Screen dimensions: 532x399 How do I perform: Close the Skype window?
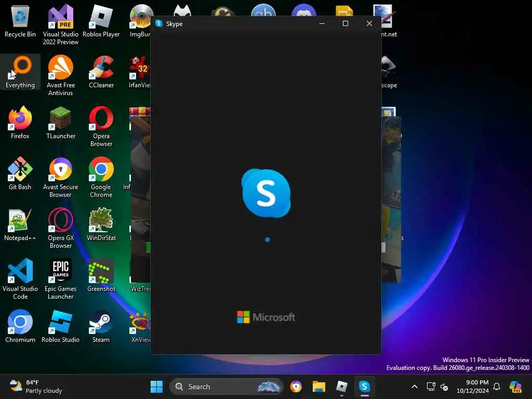(x=369, y=23)
